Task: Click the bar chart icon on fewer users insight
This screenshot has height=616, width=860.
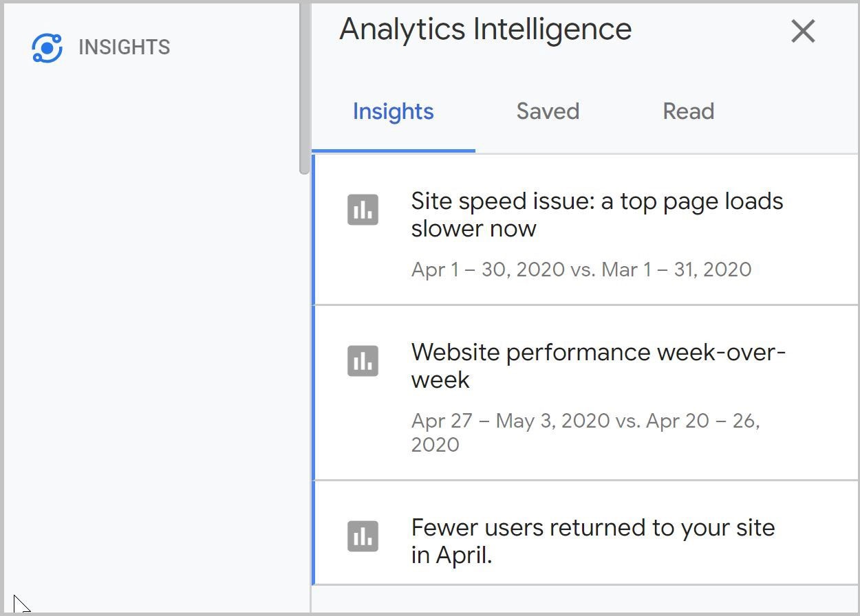Action: click(363, 536)
